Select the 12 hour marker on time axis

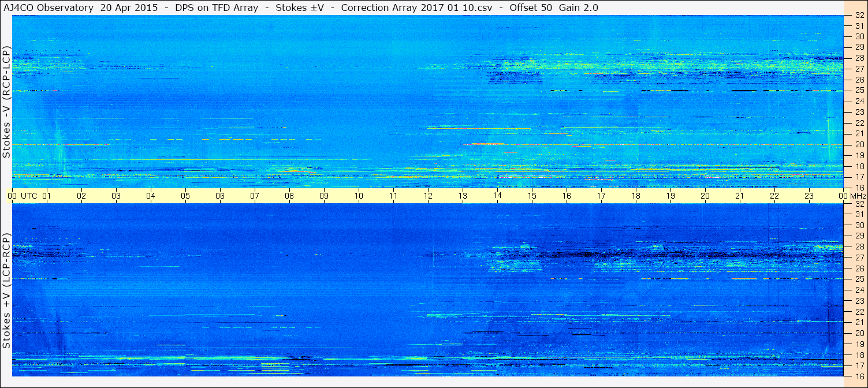coord(428,196)
